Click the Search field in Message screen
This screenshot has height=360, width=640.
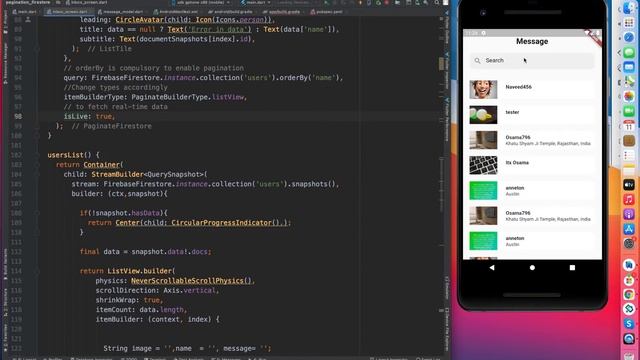click(532, 60)
